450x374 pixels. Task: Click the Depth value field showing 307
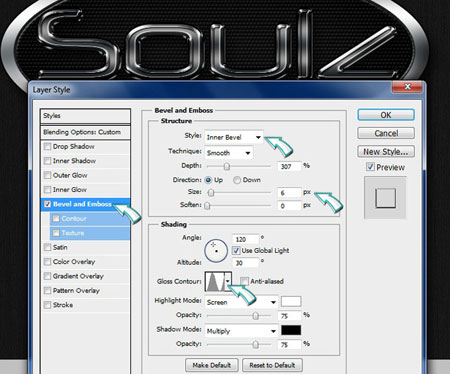pyautogui.click(x=289, y=166)
